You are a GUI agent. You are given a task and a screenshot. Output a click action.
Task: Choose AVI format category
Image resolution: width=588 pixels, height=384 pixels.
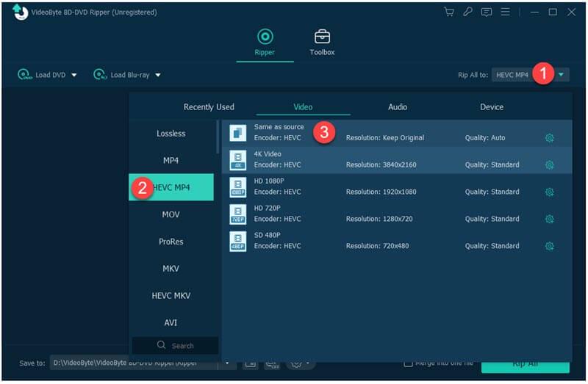point(171,322)
